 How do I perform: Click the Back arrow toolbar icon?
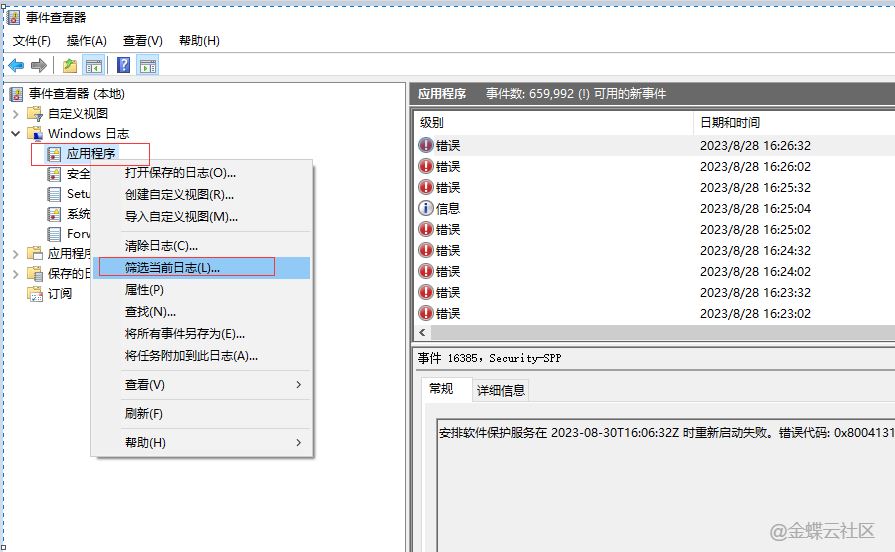[x=16, y=66]
